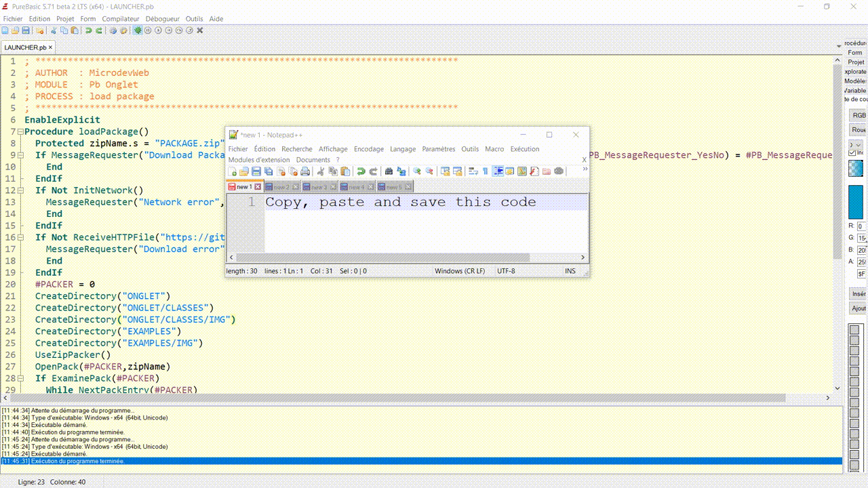This screenshot has height=488, width=868.
Task: Click the R value input field
Action: pos(861,226)
